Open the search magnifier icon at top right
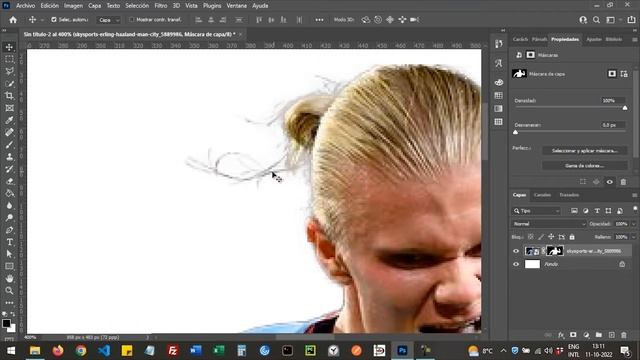This screenshot has height=360, width=640. [x=596, y=20]
